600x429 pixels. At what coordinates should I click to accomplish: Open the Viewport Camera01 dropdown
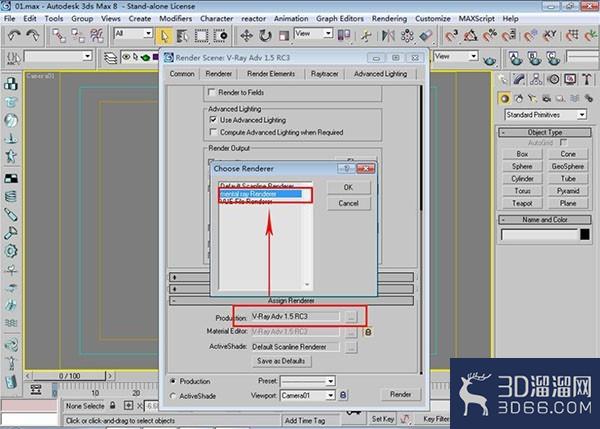[330, 395]
